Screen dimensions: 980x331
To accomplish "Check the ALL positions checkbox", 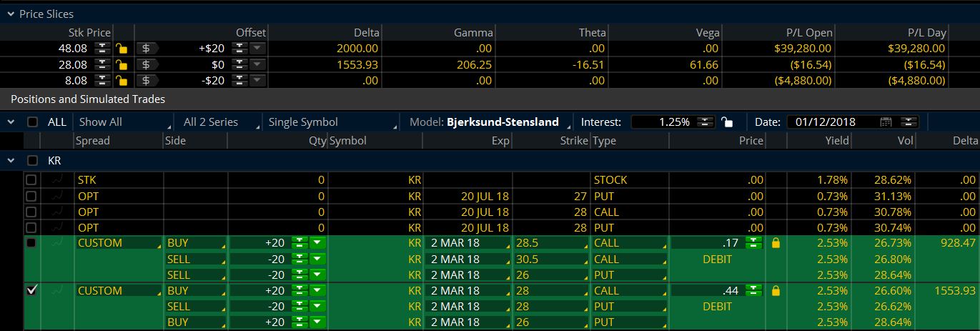I will point(32,122).
